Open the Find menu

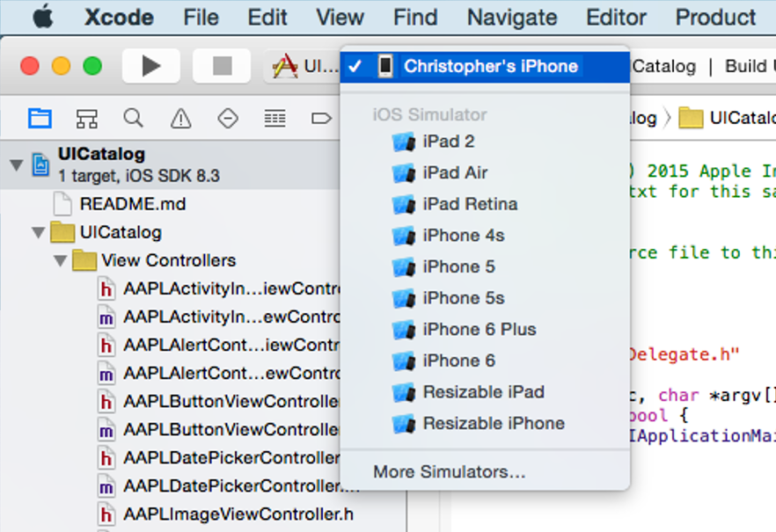click(415, 18)
